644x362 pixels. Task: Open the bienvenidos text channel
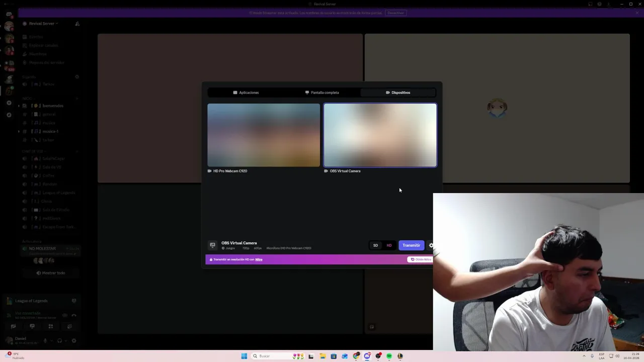tap(50, 106)
